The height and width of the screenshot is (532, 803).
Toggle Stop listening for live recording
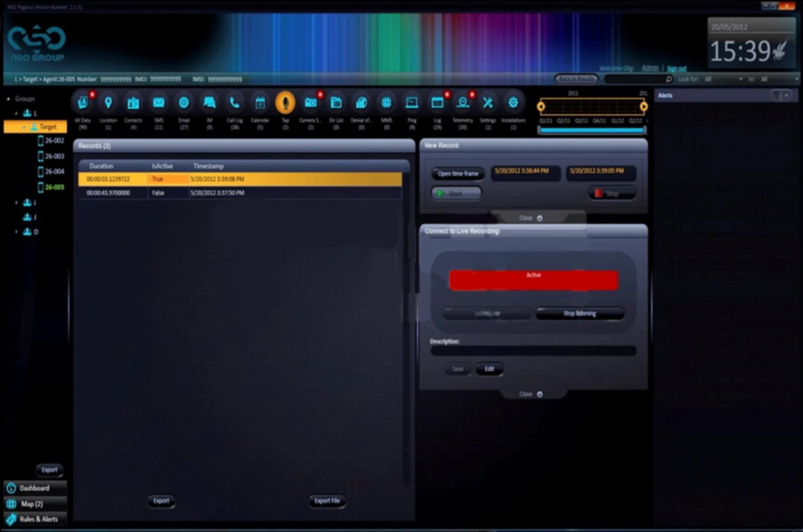(x=579, y=313)
